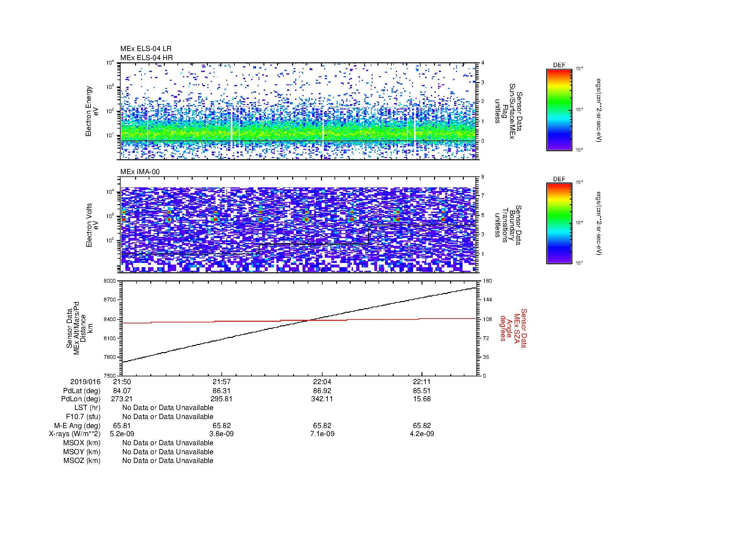756x534 pixels.
Task: Click 'No Data or Data Unavailable' in MSOZ row
Action: (x=168, y=461)
